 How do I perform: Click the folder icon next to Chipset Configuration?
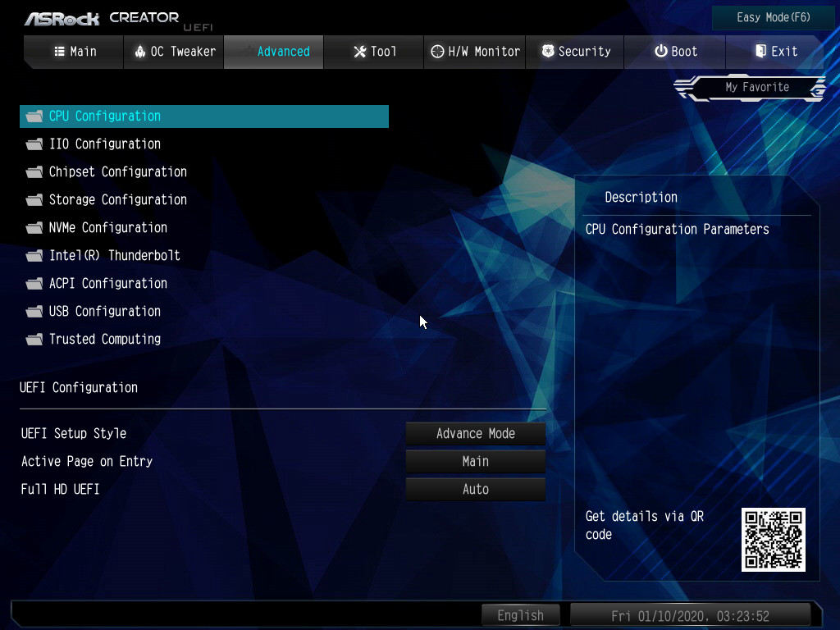click(x=34, y=172)
